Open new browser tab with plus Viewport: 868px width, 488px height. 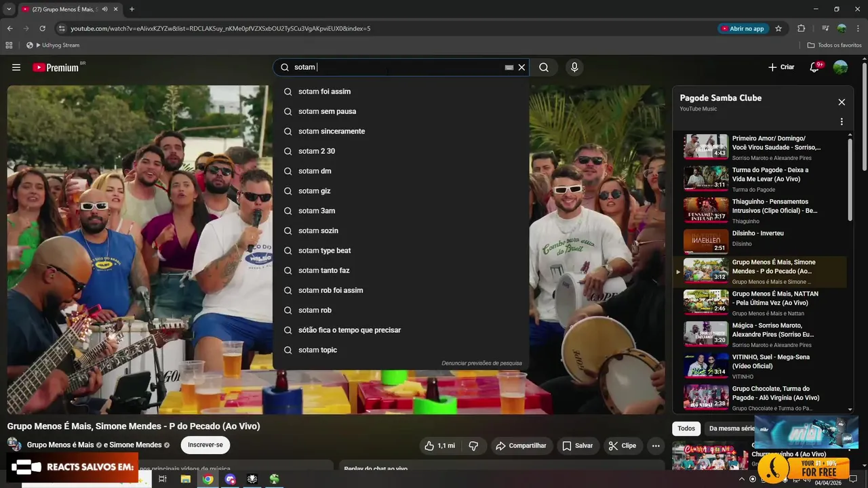tap(132, 9)
